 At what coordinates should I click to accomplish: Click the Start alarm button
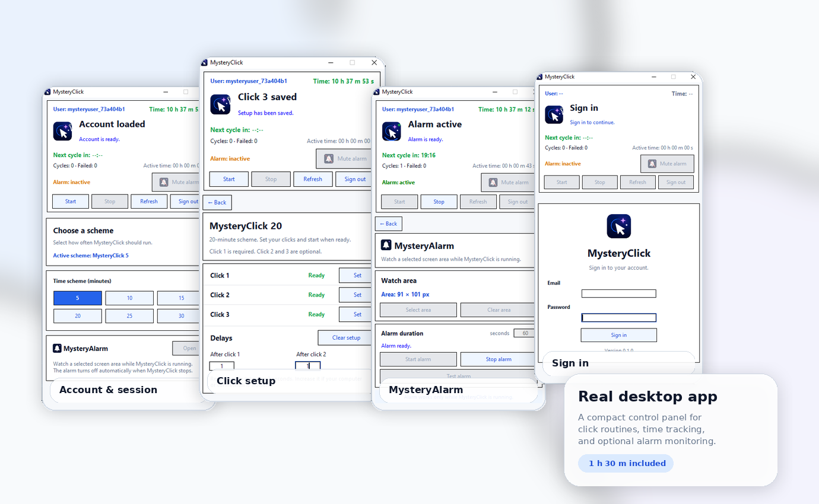pos(418,359)
